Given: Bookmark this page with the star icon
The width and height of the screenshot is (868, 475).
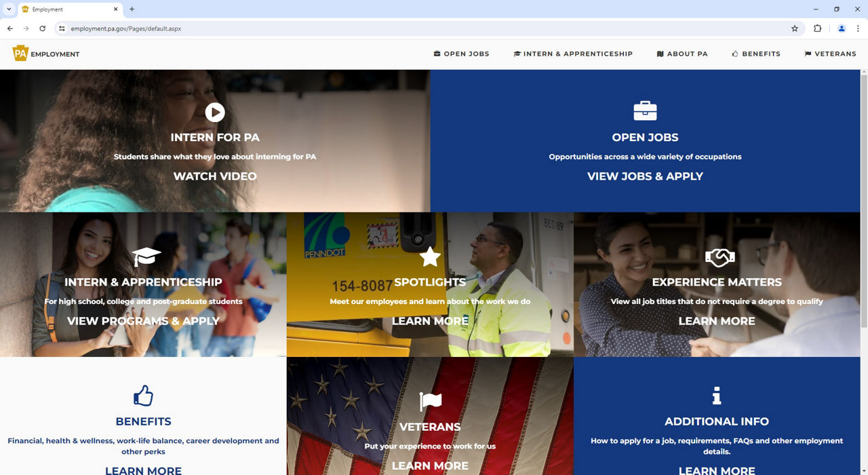Looking at the screenshot, I should [795, 28].
